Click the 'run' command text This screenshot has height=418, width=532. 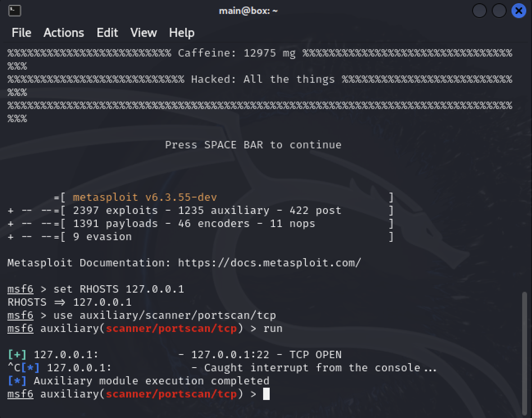[273, 328]
